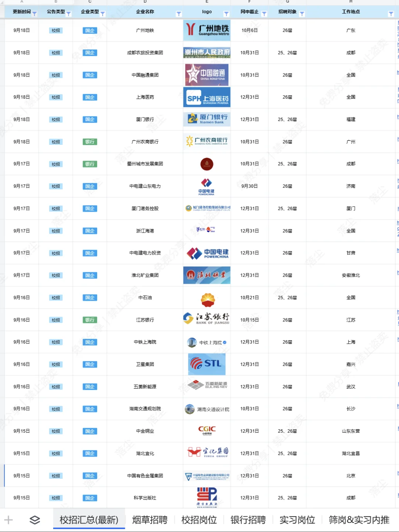
Task: Click the 淮北矿业 logo image
Action: point(207,275)
